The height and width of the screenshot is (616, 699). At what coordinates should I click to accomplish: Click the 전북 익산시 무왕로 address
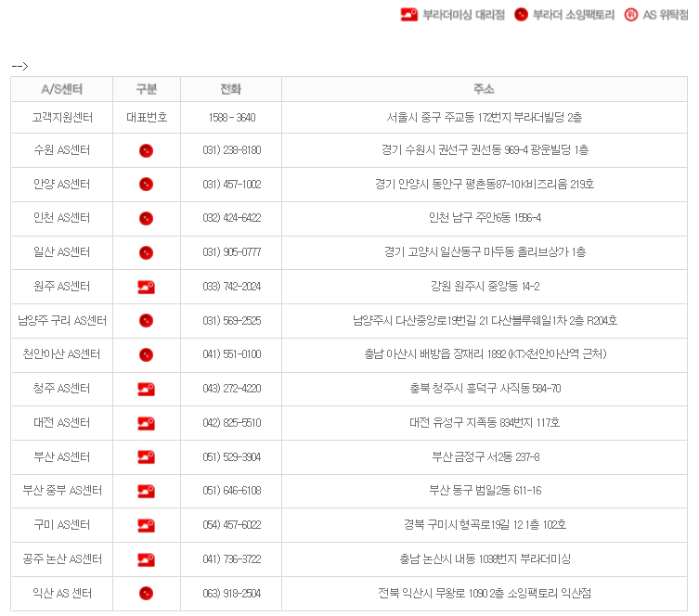coord(485,594)
